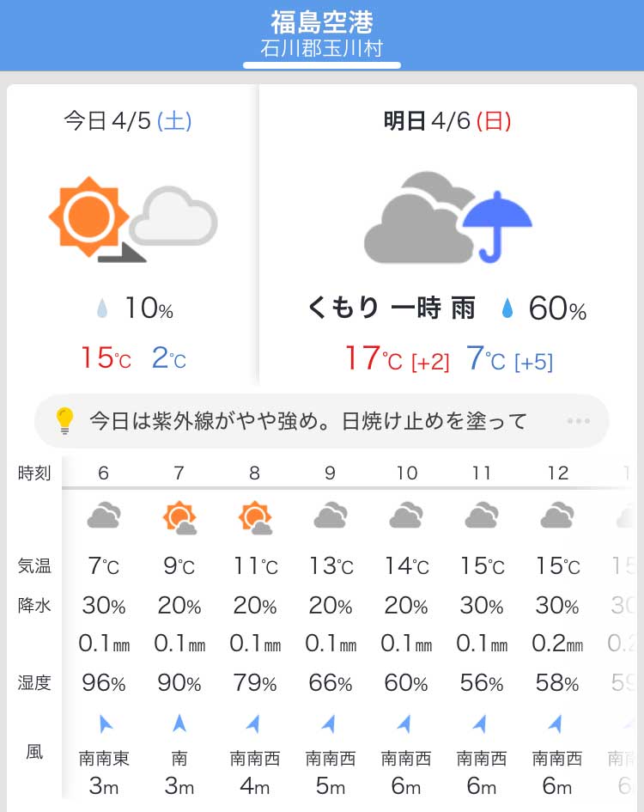Click the white indicator bar under the location

pyautogui.click(x=322, y=65)
